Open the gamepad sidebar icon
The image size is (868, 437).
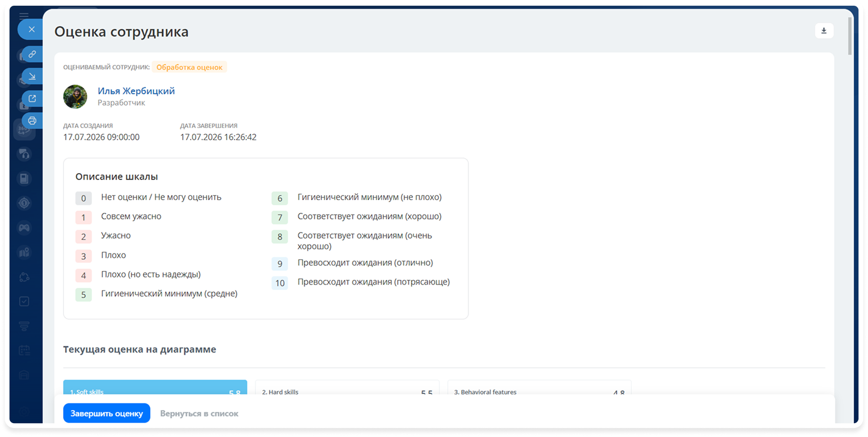coord(24,228)
